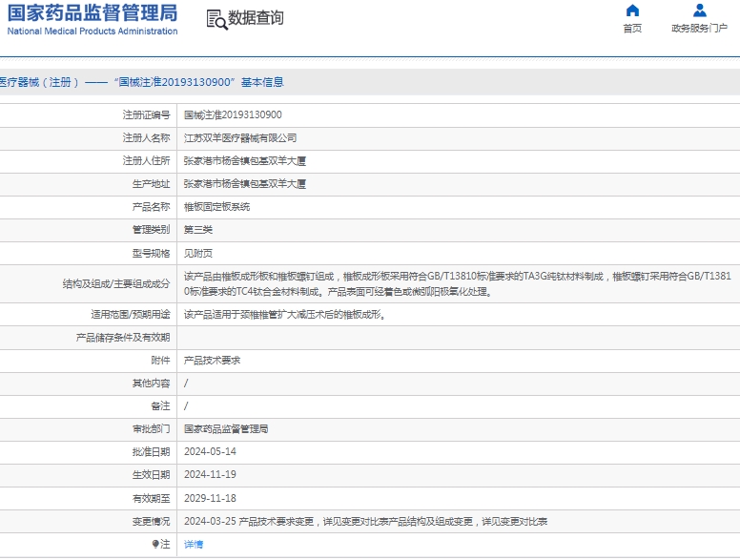Click the 有效期至 label
The image size is (740, 560).
pyautogui.click(x=151, y=498)
